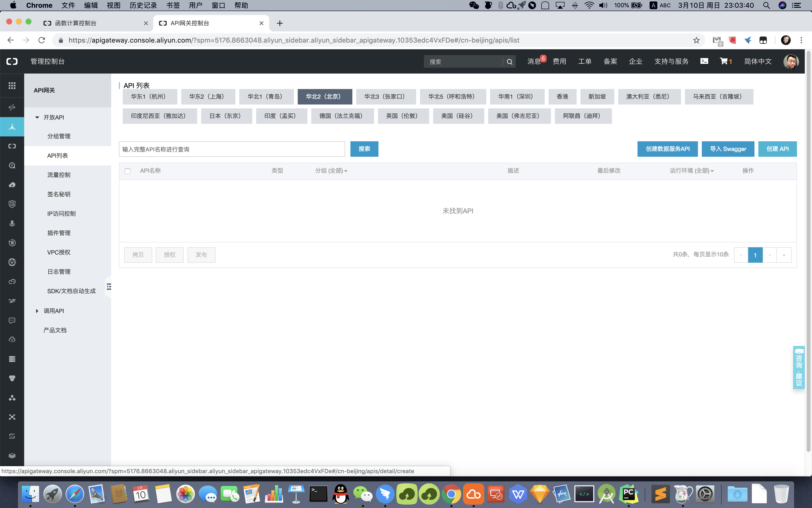The width and height of the screenshot is (812, 508).
Task: Click the search magnifier in console header
Action: 509,61
